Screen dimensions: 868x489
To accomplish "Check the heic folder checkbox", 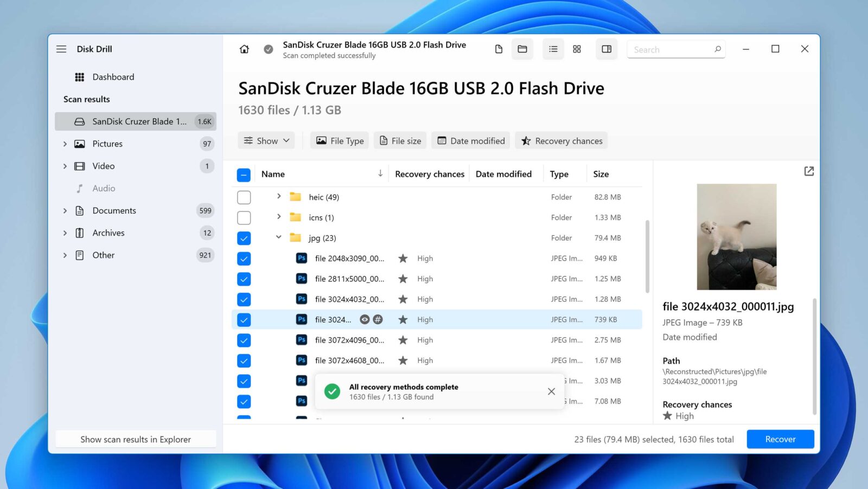I will 244,197.
